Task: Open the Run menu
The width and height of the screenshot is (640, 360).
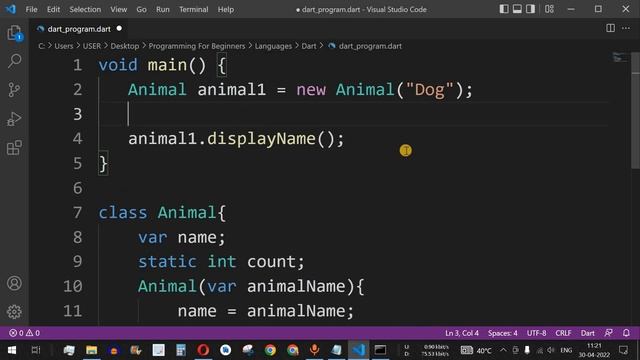Action: (162, 9)
